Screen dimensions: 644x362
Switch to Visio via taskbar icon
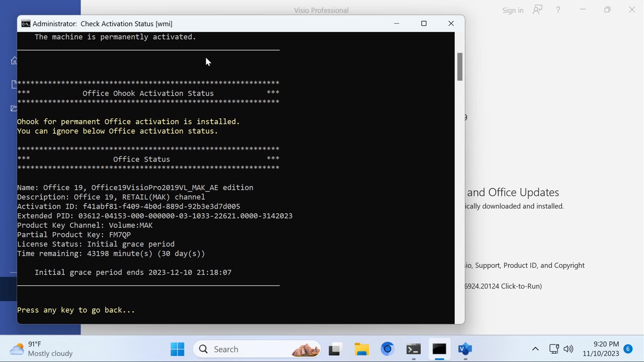click(465, 349)
